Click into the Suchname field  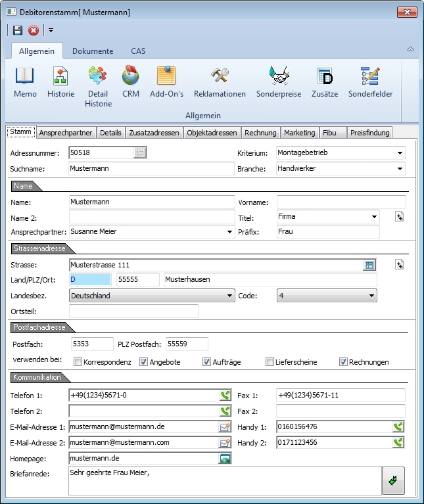coord(151,169)
